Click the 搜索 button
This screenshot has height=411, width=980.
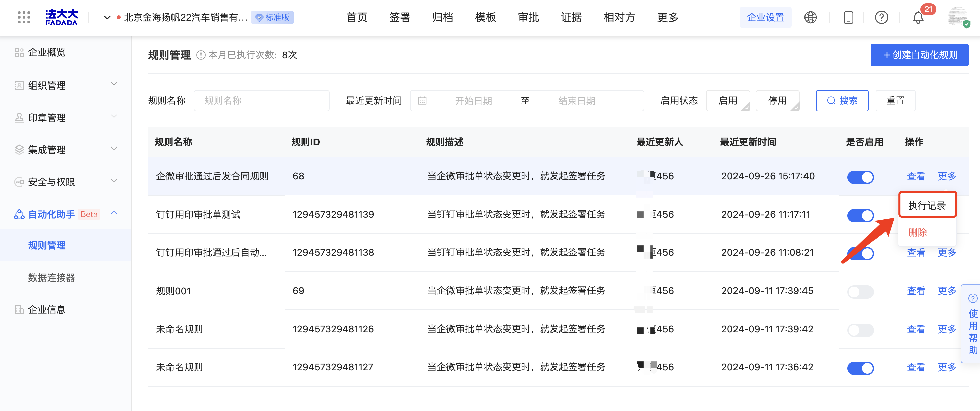(x=842, y=101)
